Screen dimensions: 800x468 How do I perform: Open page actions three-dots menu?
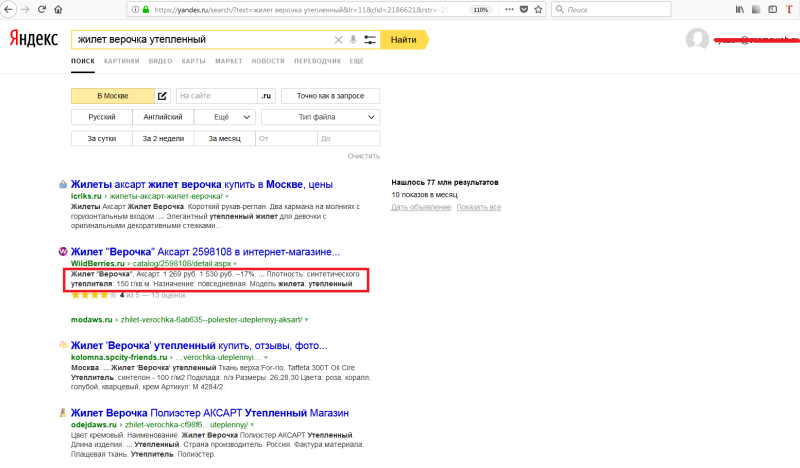[x=509, y=9]
